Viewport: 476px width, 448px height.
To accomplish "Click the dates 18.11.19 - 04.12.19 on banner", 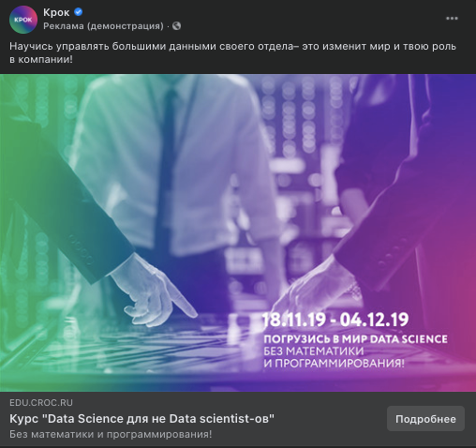I will point(335,320).
